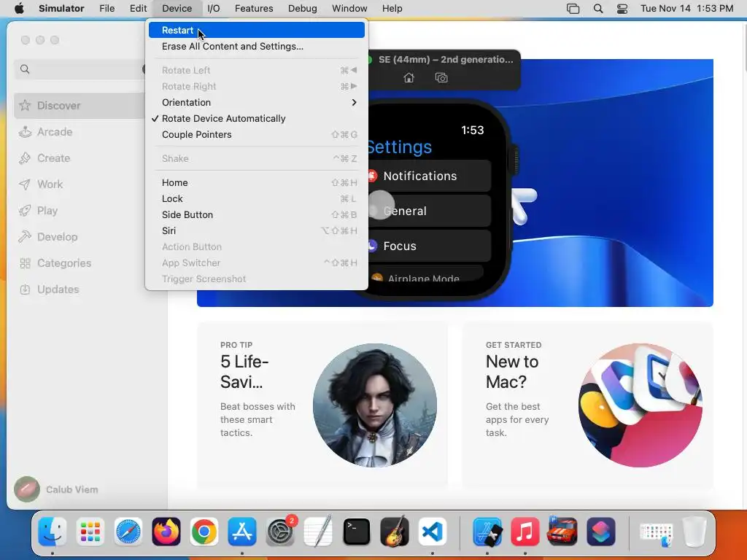Open Focus in watch Settings
The image size is (747, 560).
[429, 246]
